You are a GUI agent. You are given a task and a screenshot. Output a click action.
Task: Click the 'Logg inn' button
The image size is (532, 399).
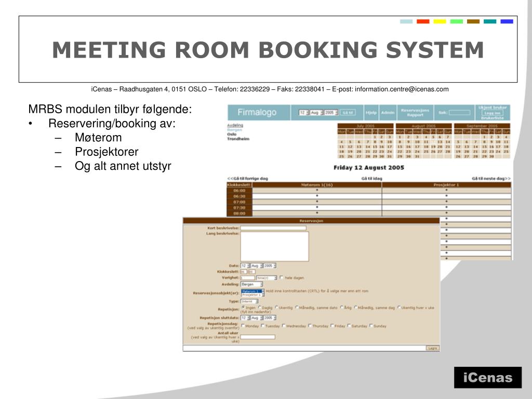click(493, 113)
